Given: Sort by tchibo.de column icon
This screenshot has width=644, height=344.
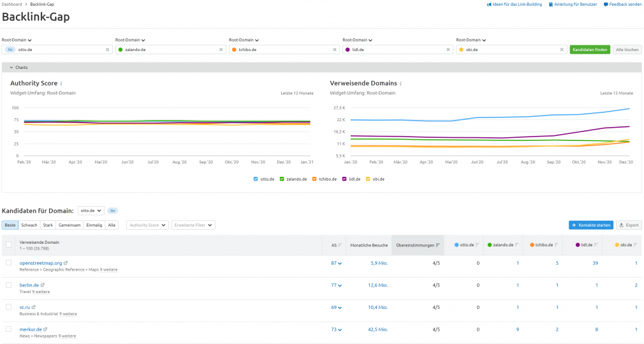Looking at the screenshot, I should tap(556, 245).
